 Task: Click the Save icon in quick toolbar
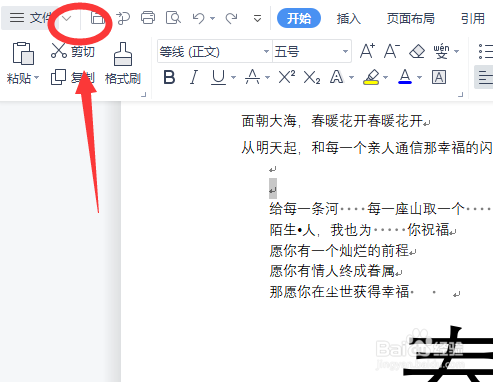[x=97, y=18]
